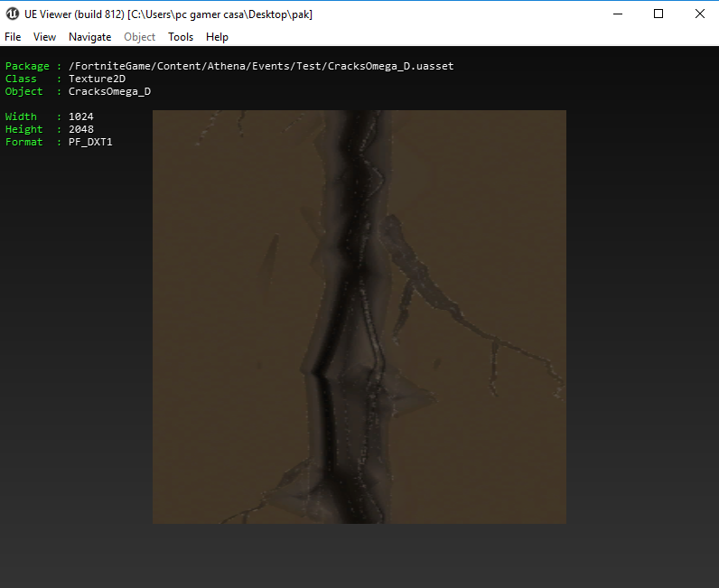This screenshot has height=588, width=719.
Task: Open the Navigate menu
Action: 90,37
